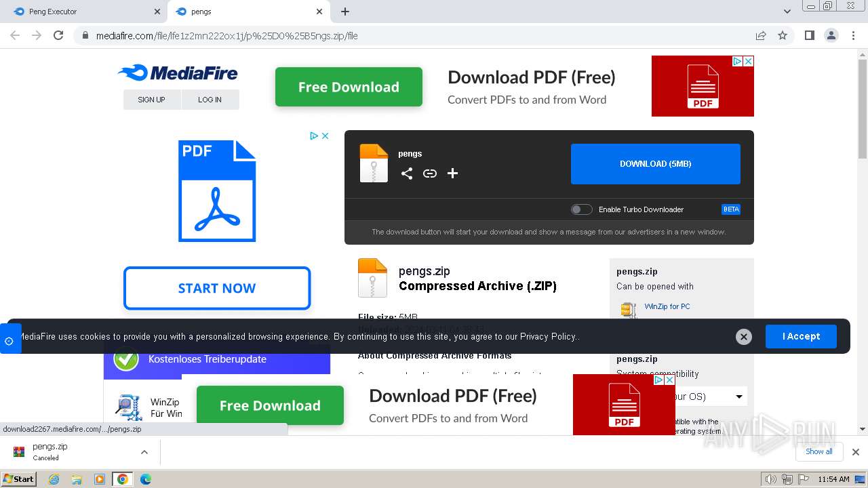Open Windows Explorer folder in taskbar
Image resolution: width=868 pixels, height=488 pixels.
(x=77, y=479)
